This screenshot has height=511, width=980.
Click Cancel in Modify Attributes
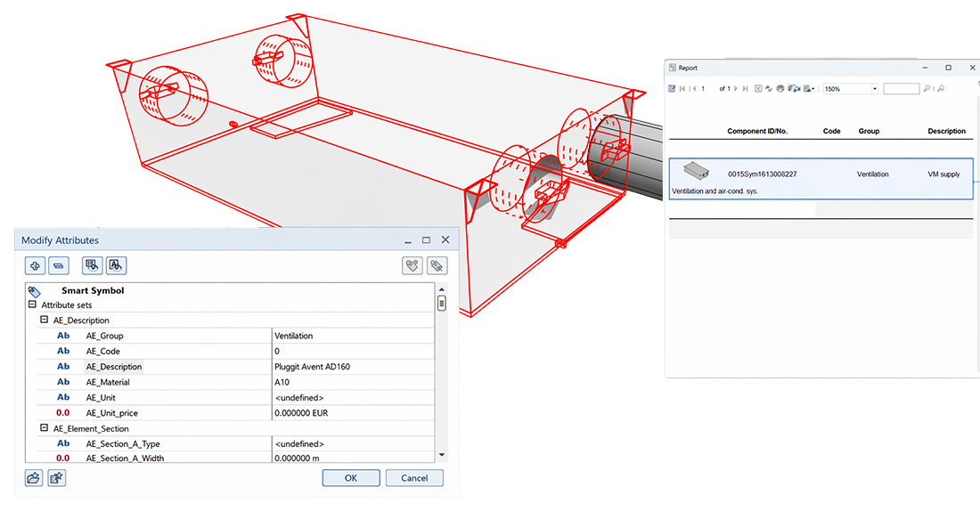point(414,478)
